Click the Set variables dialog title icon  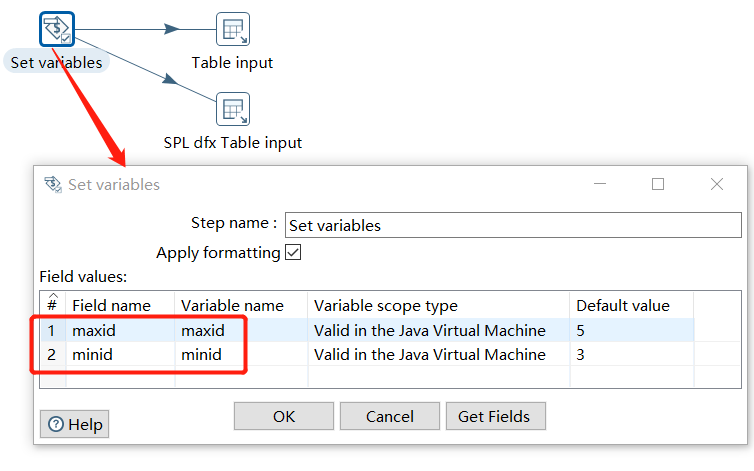[52, 184]
